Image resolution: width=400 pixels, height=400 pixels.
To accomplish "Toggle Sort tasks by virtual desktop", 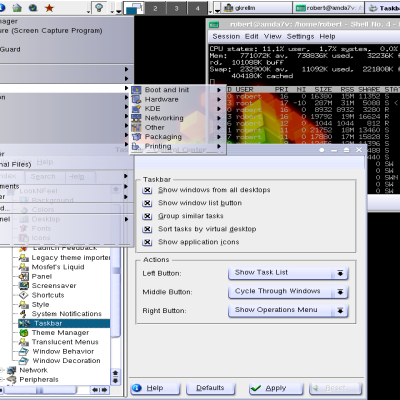I will pos(147,229).
